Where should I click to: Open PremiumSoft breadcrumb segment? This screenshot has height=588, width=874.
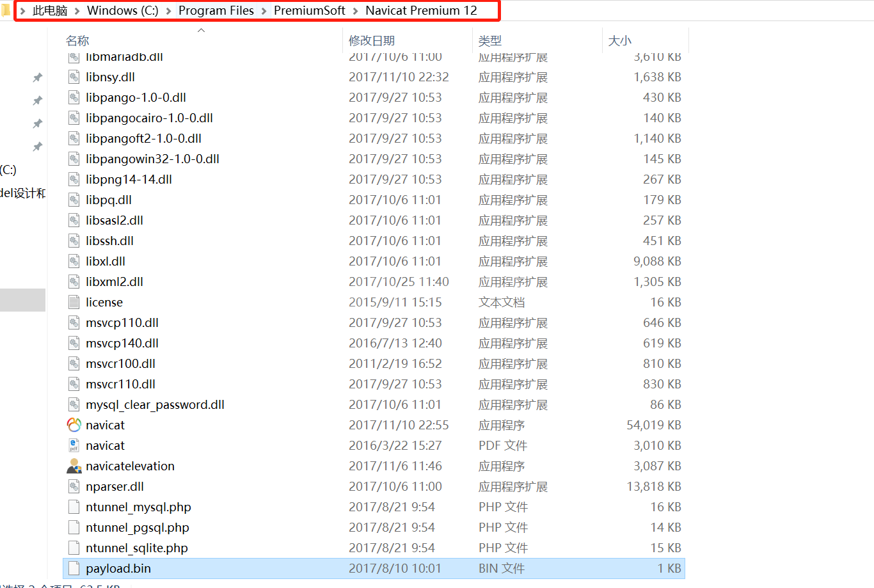[x=310, y=11]
